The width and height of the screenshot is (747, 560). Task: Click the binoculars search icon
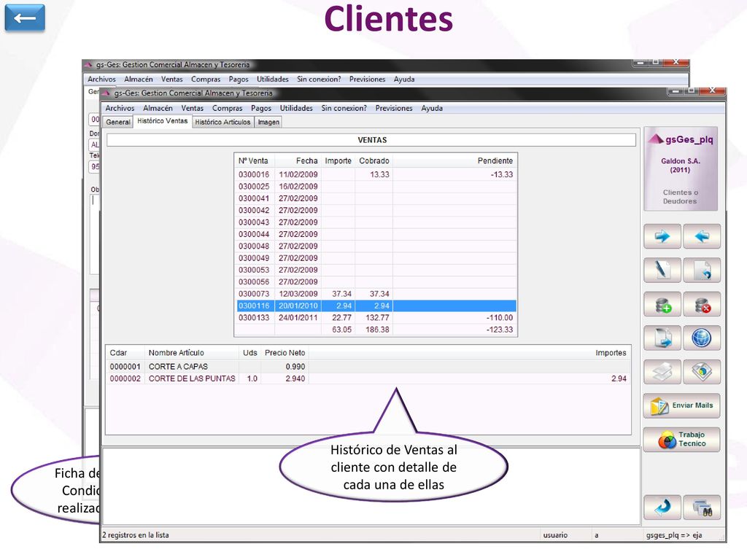pyautogui.click(x=702, y=507)
